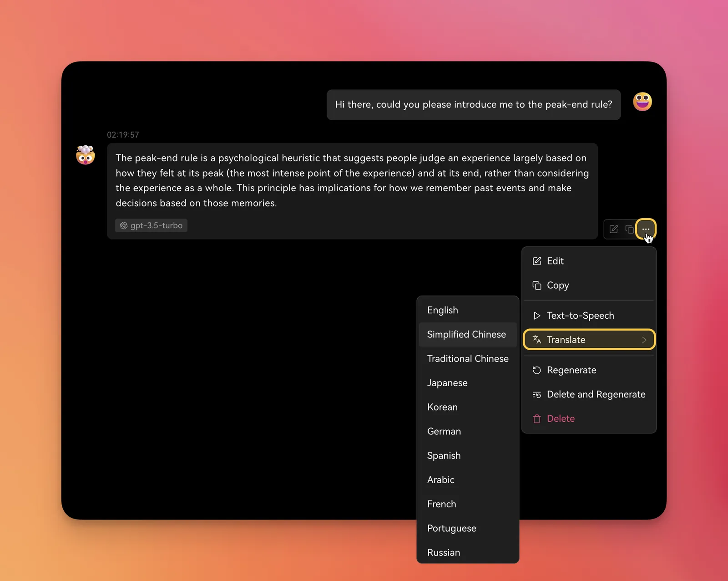Select Copy in the context menu
The image size is (728, 581).
[x=557, y=285]
